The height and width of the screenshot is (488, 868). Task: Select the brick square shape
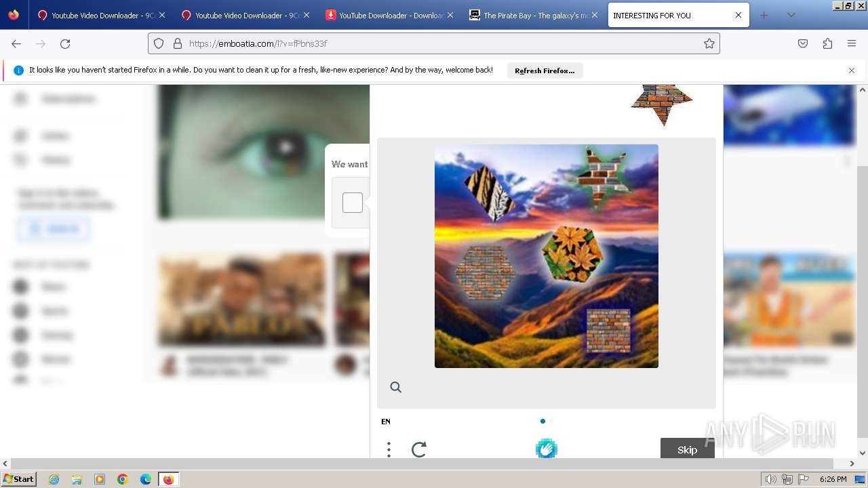tap(608, 331)
